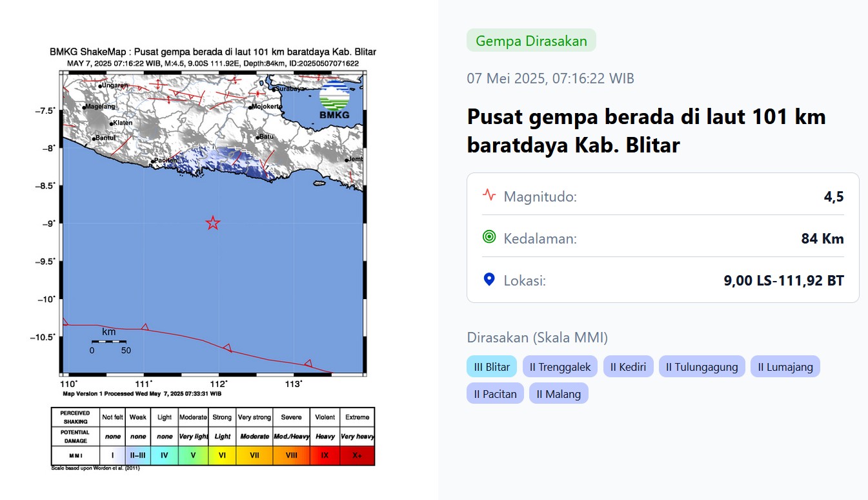
Task: Click the magnitude pulse icon
Action: [x=489, y=194]
